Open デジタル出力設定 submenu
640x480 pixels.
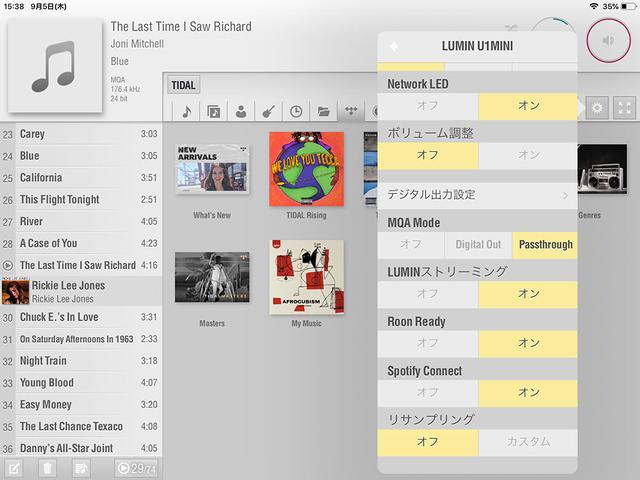(x=477, y=195)
